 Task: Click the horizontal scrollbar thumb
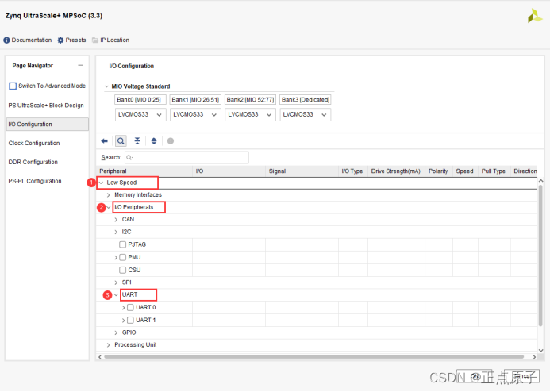click(314, 357)
